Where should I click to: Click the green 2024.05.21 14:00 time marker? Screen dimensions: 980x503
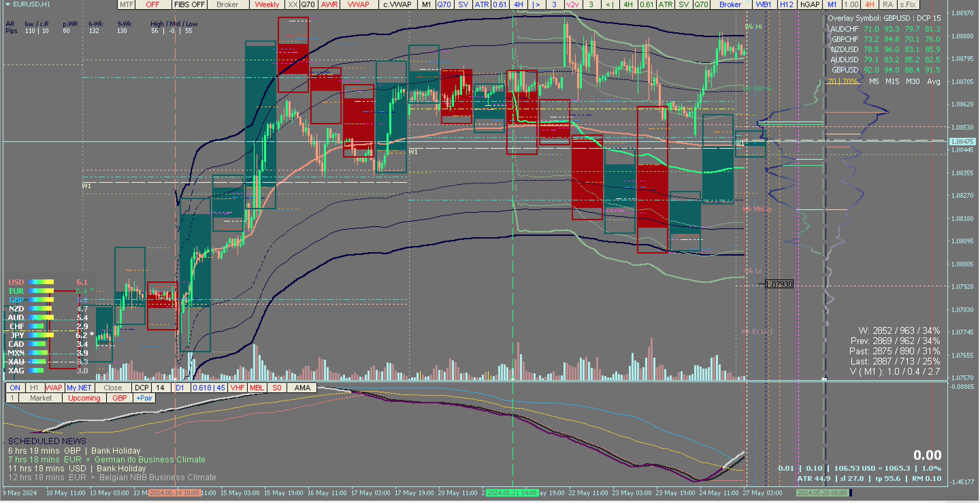click(x=512, y=493)
